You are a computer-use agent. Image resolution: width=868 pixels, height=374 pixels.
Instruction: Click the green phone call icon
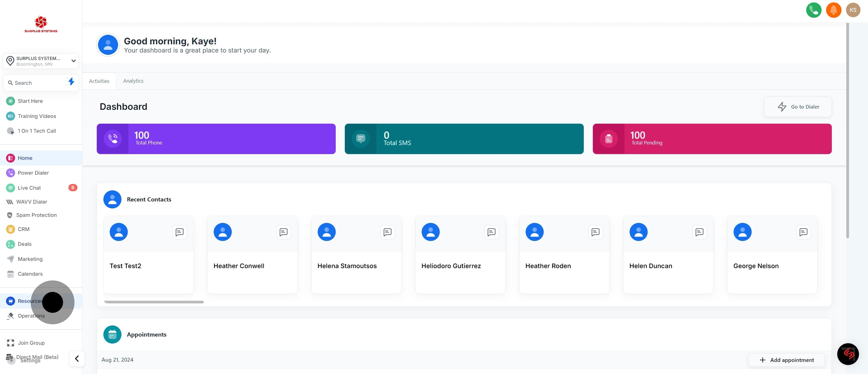coord(813,10)
